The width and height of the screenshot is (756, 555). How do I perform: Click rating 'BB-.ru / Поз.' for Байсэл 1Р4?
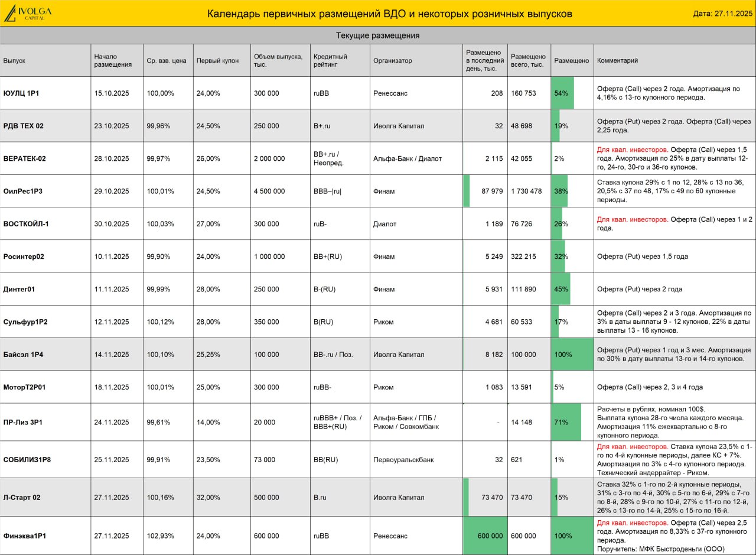[x=333, y=355]
